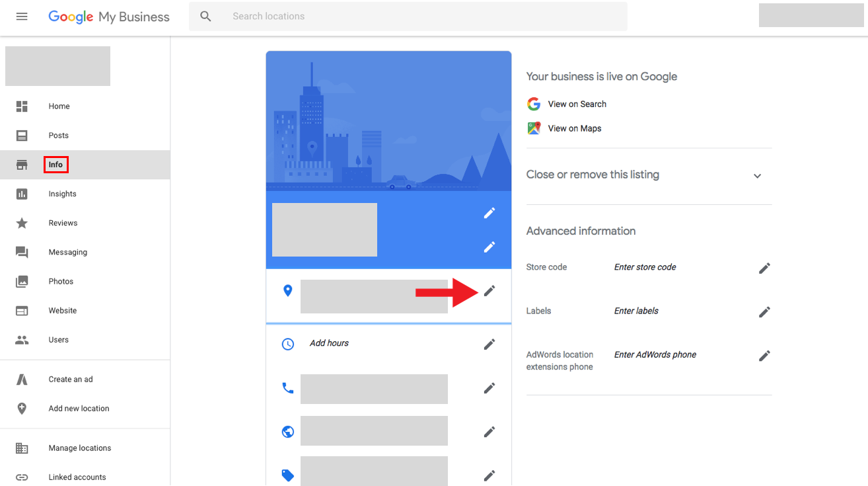Click the Enter store code placeholder
Viewport: 868px width, 486px height.
[645, 267]
